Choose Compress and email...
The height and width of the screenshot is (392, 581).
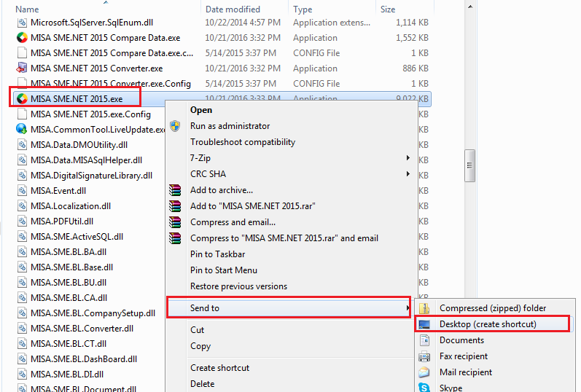tap(233, 222)
